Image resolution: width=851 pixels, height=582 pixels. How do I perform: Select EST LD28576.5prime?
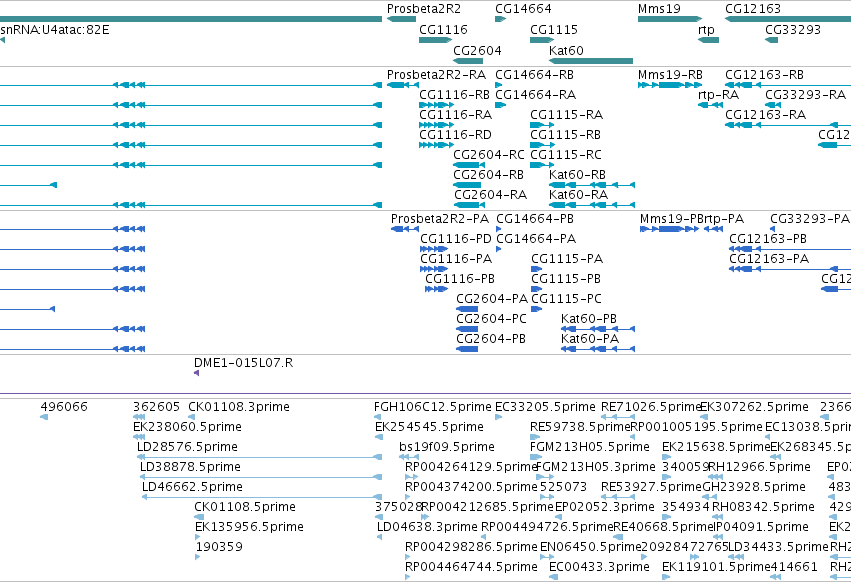point(187,447)
